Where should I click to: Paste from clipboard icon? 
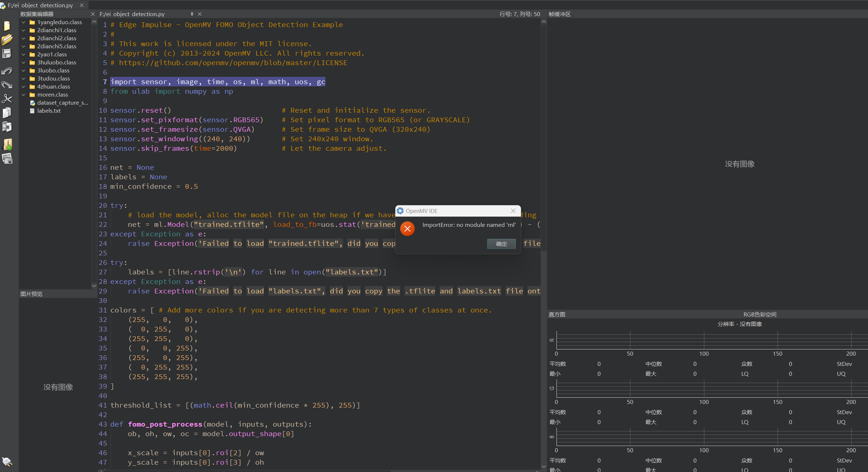7,127
